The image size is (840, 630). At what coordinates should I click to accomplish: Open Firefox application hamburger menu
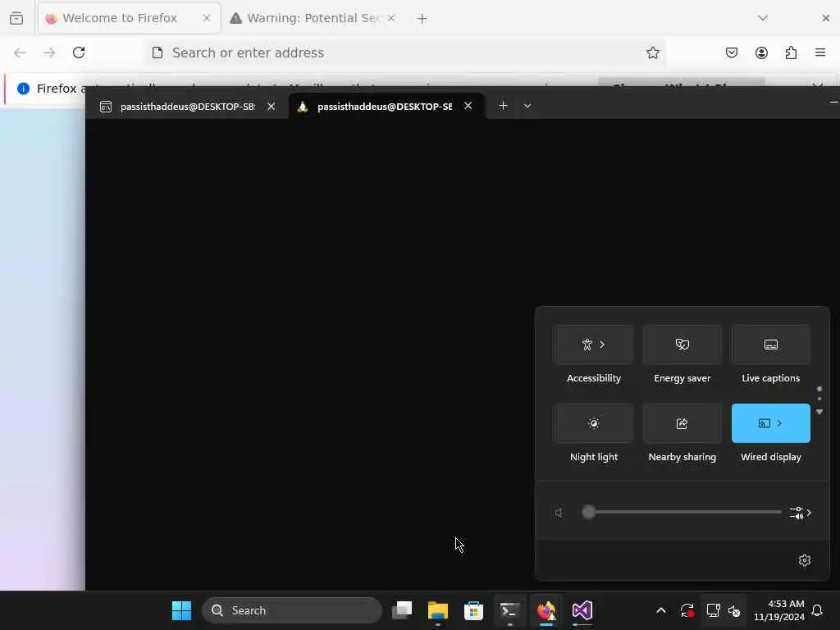[x=819, y=52]
